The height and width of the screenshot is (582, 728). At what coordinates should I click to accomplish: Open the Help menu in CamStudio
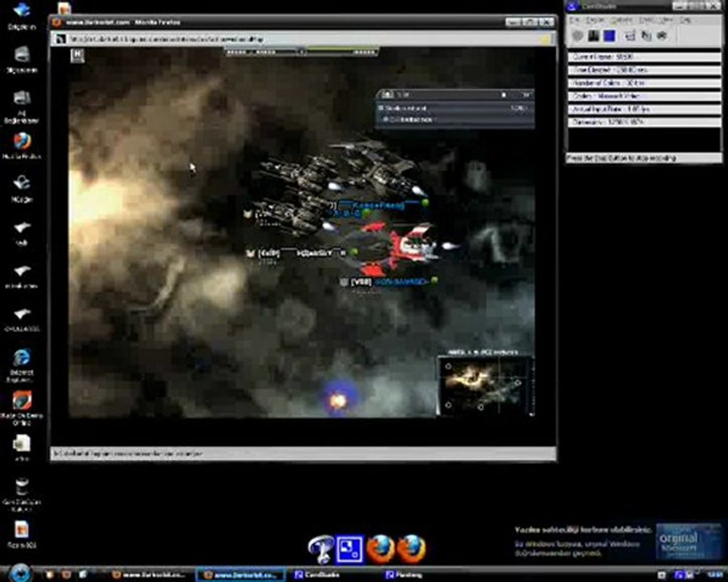685,20
